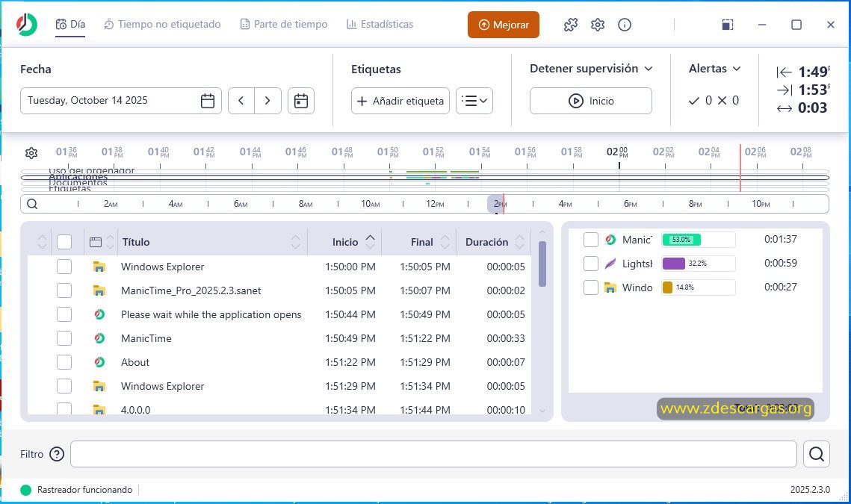This screenshot has height=504, width=851.
Task: Check the About row
Action: [x=64, y=362]
